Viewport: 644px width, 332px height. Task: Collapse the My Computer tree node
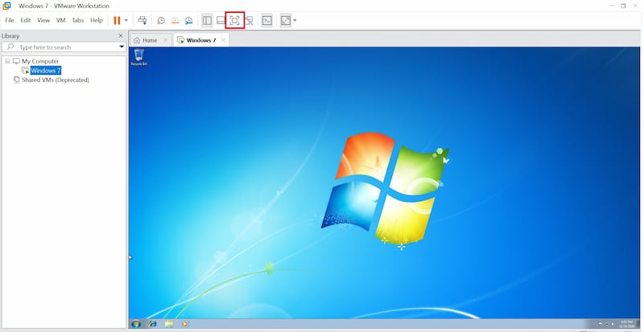coord(7,61)
